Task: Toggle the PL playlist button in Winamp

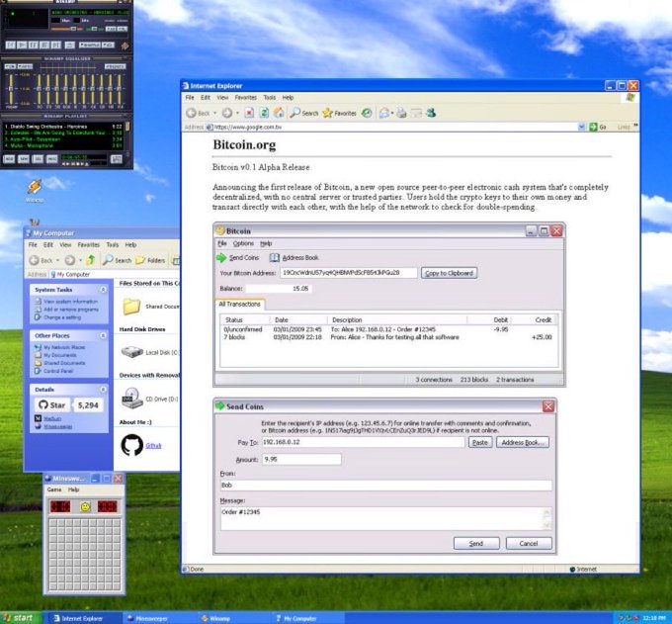Action: tap(123, 29)
